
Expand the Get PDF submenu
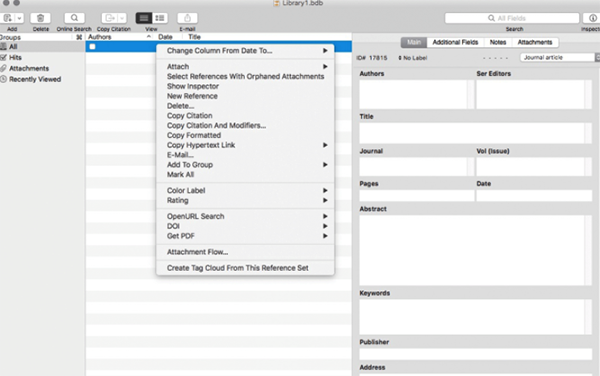point(245,236)
